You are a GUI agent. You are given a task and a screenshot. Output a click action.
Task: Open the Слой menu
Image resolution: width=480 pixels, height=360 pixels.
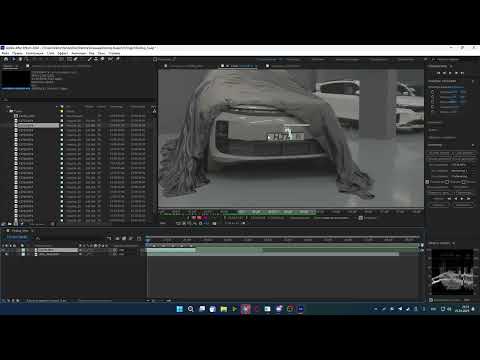pyautogui.click(x=51, y=53)
